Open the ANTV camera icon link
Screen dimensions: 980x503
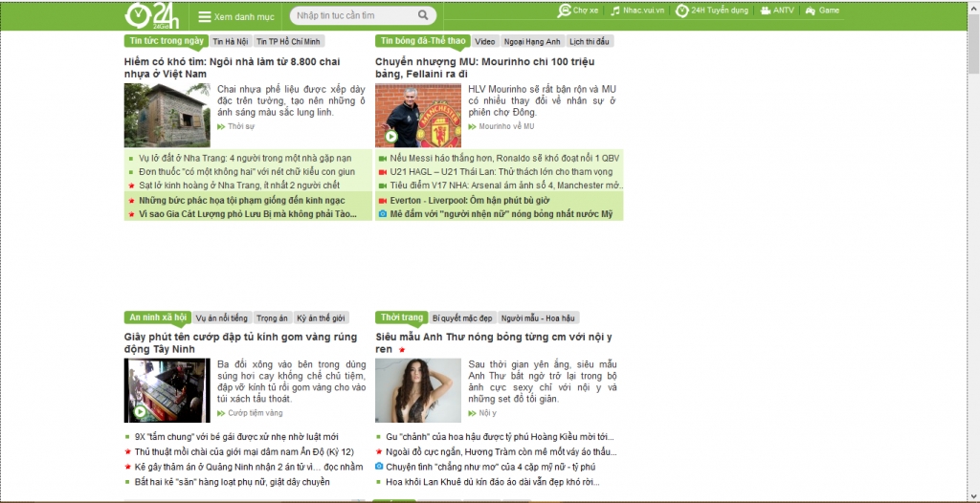[x=765, y=11]
